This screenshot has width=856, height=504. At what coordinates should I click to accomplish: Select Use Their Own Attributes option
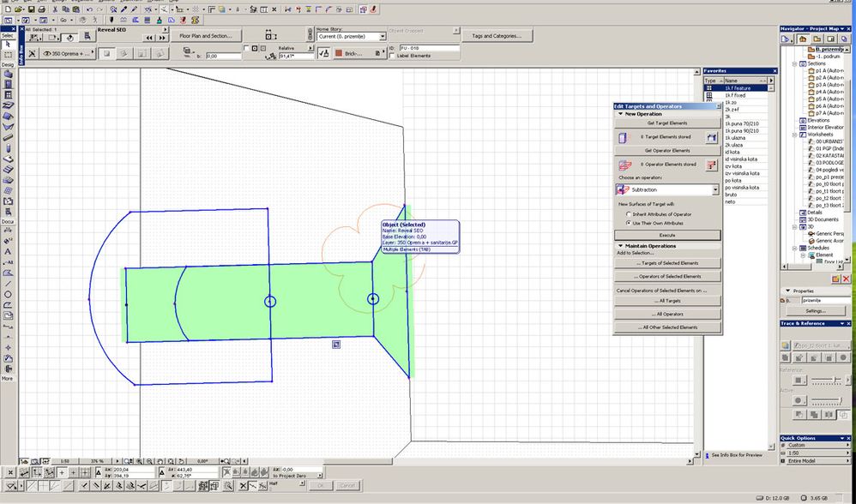pos(628,222)
